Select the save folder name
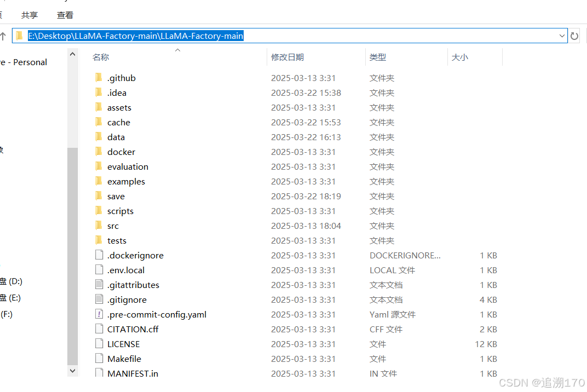The width and height of the screenshot is (587, 392). (116, 196)
